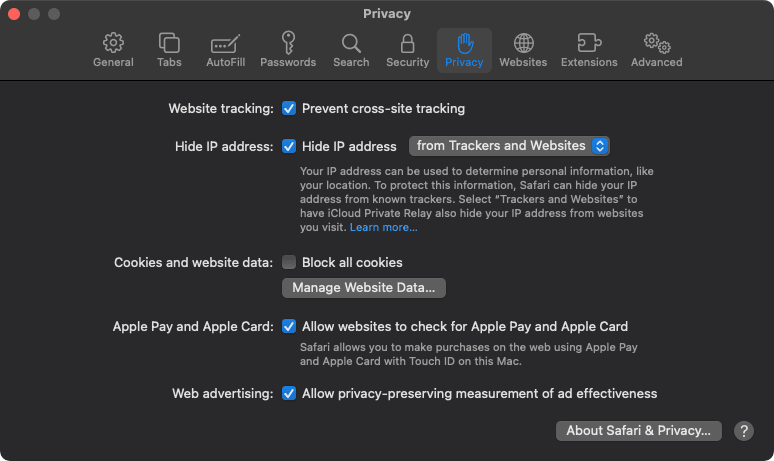
Task: Click the 'Safari allows you to make purchases' description
Action: point(468,354)
